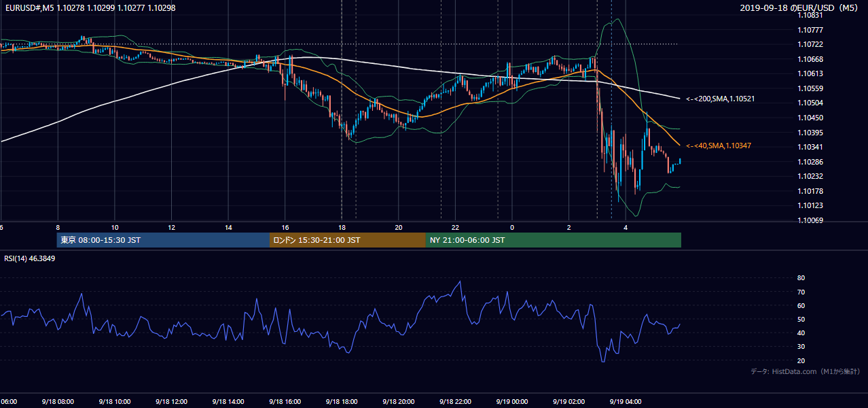Click the 9/18 14:00 bottom time label
Viewport: 868px width, 408px height.
click(227, 401)
